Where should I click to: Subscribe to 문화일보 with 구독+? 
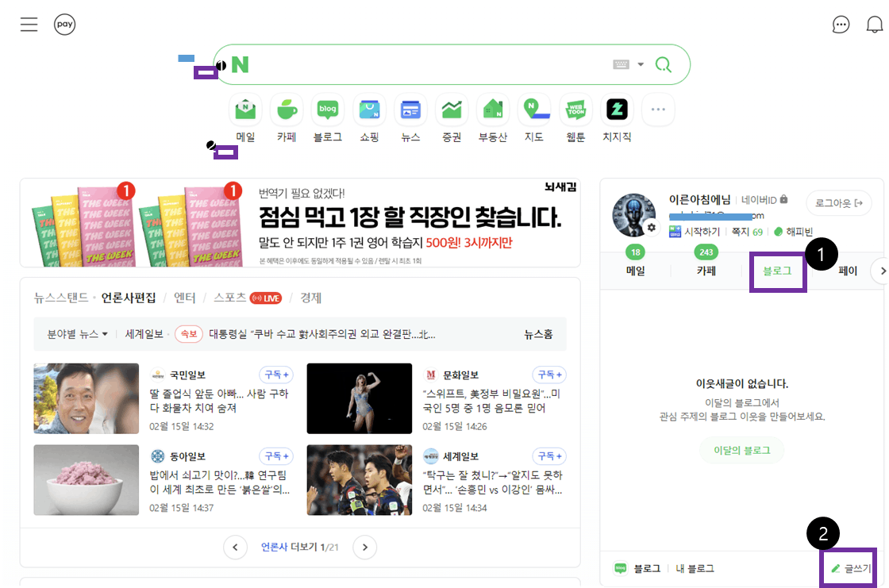point(550,375)
